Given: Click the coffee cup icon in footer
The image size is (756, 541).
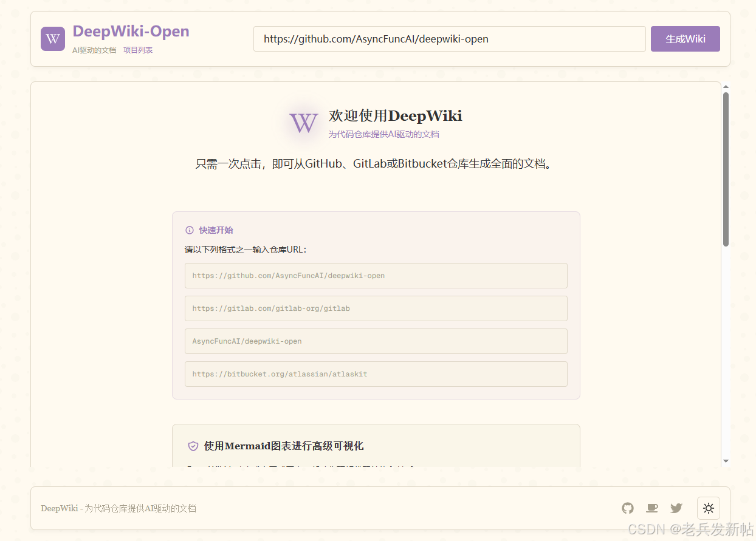Looking at the screenshot, I should (652, 508).
